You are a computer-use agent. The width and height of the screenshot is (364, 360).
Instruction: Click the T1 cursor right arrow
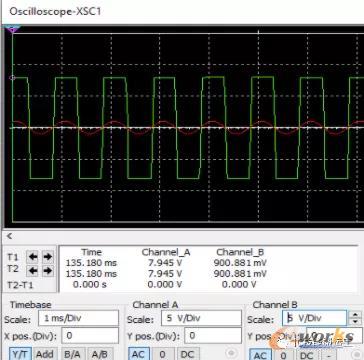(x=48, y=257)
